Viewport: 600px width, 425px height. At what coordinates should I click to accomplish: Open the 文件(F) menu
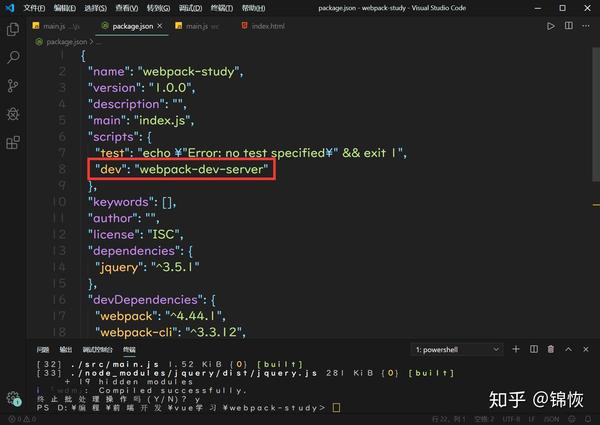tap(34, 8)
